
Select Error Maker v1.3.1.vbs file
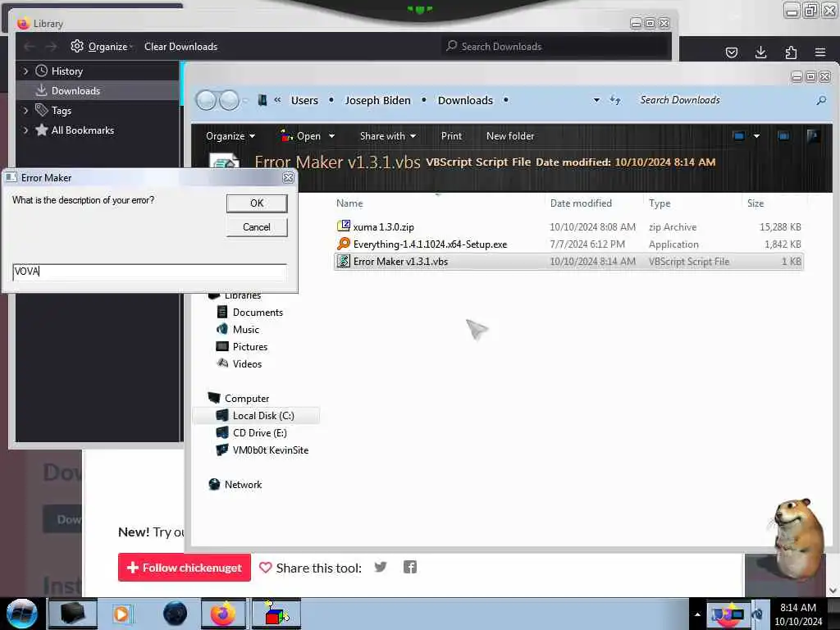tap(568, 262)
